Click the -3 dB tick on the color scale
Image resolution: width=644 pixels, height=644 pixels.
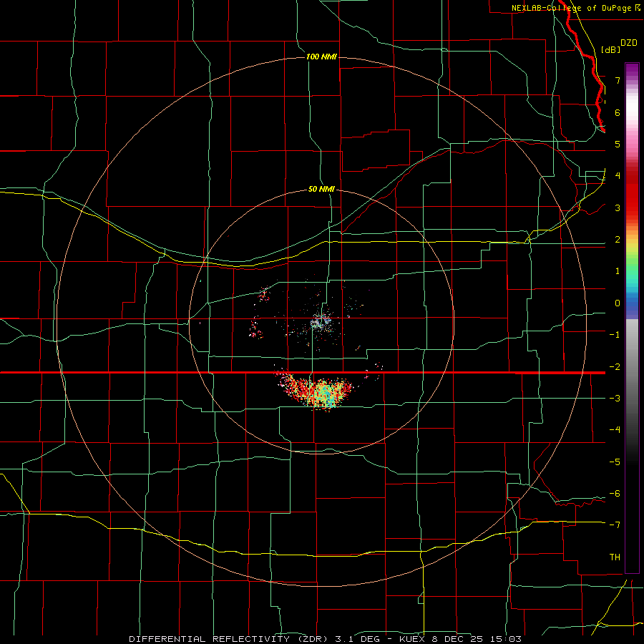615,398
